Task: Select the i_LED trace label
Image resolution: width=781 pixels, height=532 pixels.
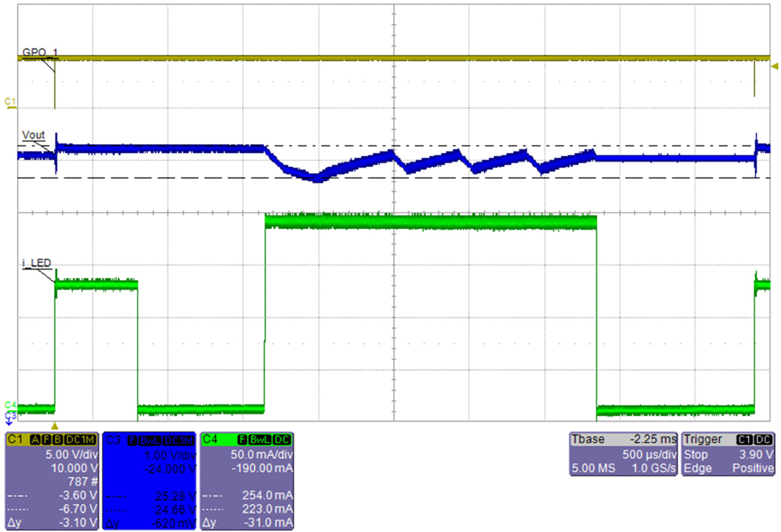Action: coord(37,263)
